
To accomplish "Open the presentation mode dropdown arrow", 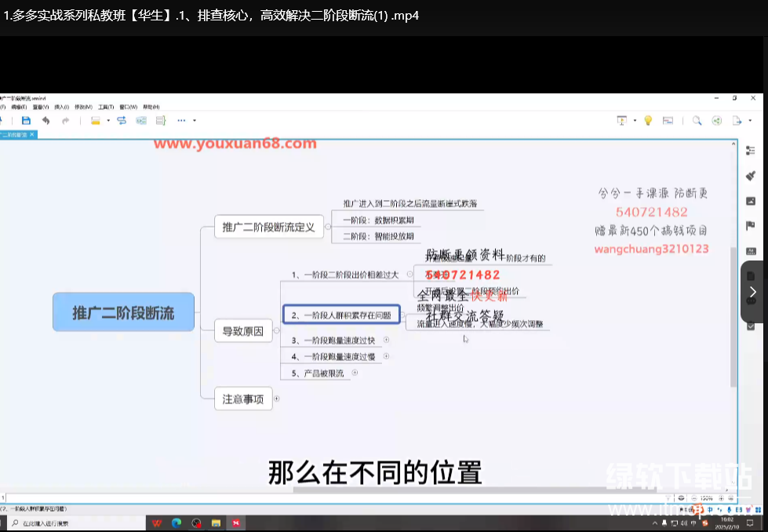I will [x=633, y=121].
